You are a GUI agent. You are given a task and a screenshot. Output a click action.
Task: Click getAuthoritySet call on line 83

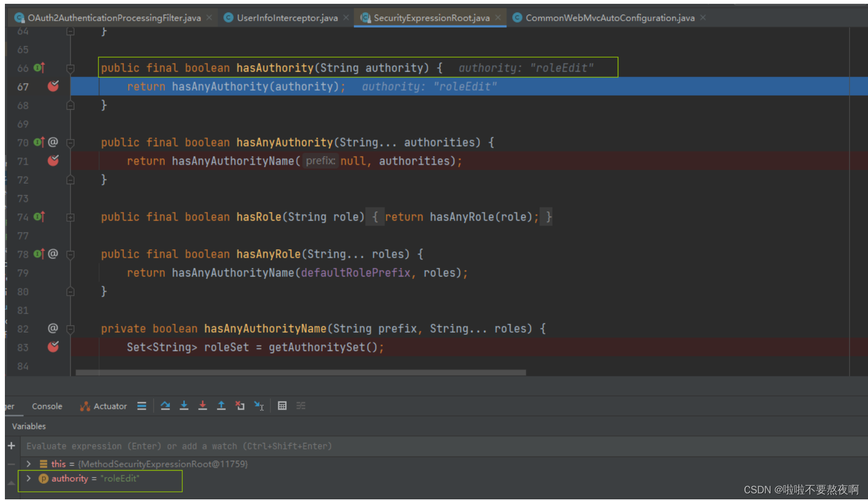point(317,347)
